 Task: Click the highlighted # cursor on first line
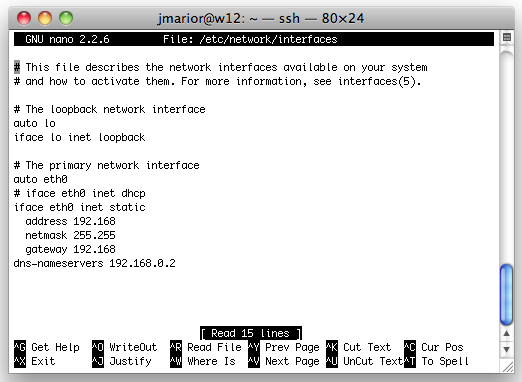[x=17, y=67]
